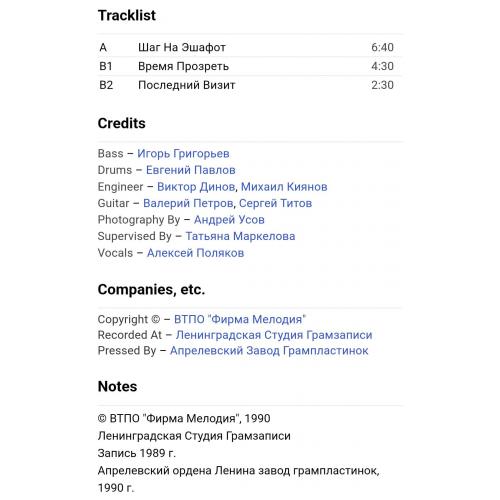Screen dimensions: 500x500
Task: Open the ВТПО "Фирма Мелодия" copyright link
Action: point(240,319)
